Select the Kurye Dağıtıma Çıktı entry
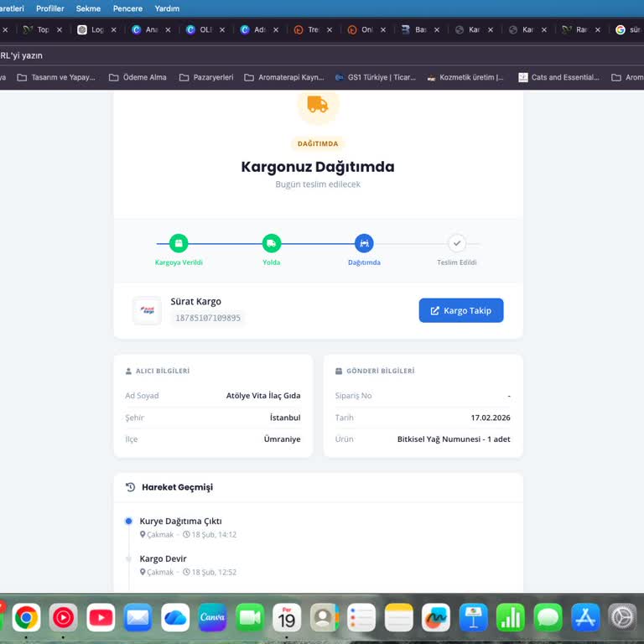This screenshot has height=644, width=644. click(181, 521)
